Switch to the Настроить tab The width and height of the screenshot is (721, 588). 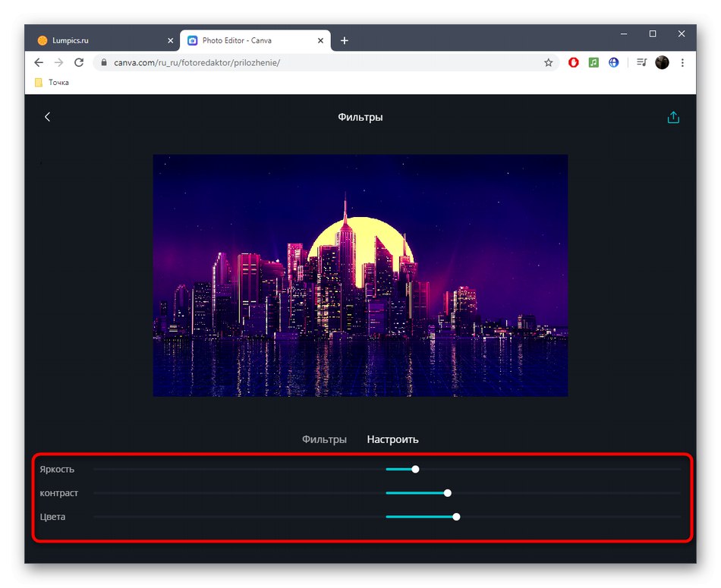click(392, 439)
